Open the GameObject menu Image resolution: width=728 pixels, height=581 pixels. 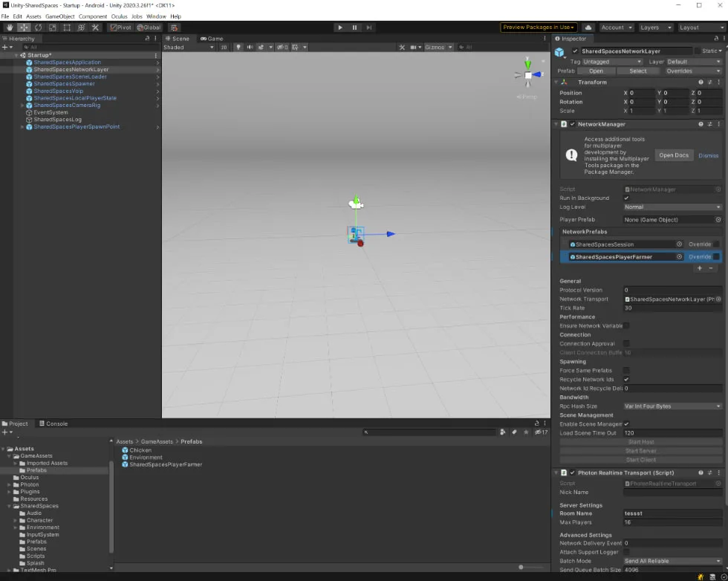[60, 16]
